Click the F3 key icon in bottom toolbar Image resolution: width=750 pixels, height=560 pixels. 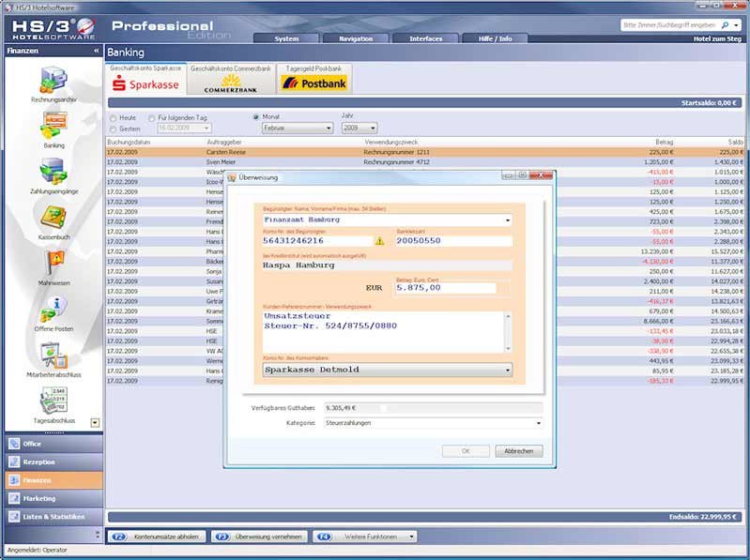tap(222, 537)
